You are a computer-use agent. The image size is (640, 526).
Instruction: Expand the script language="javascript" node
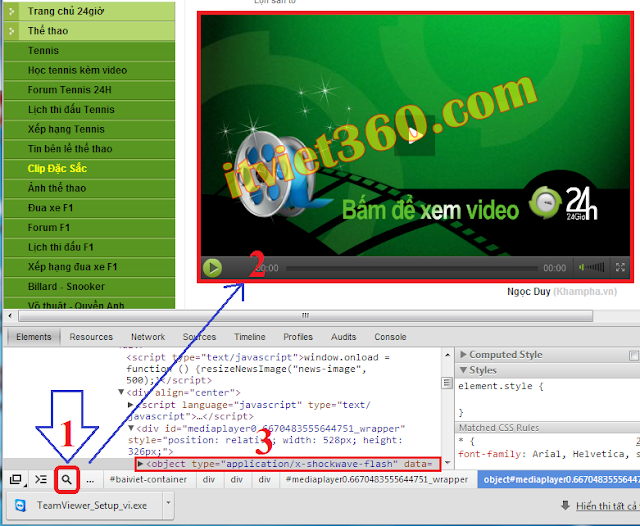(131, 404)
